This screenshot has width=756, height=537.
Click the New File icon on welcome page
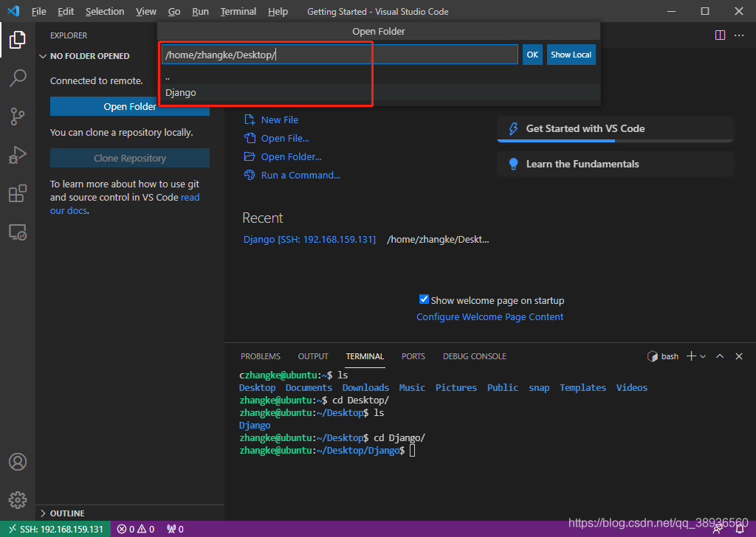pyautogui.click(x=250, y=120)
